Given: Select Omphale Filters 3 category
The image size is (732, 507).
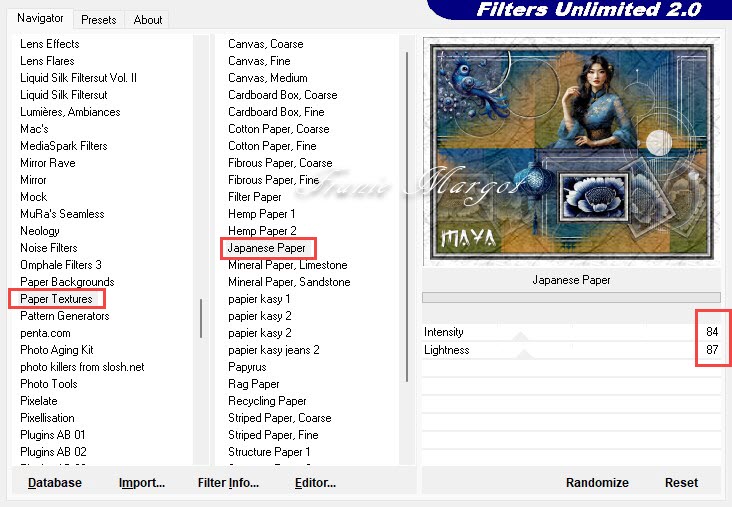Looking at the screenshot, I should coord(61,265).
